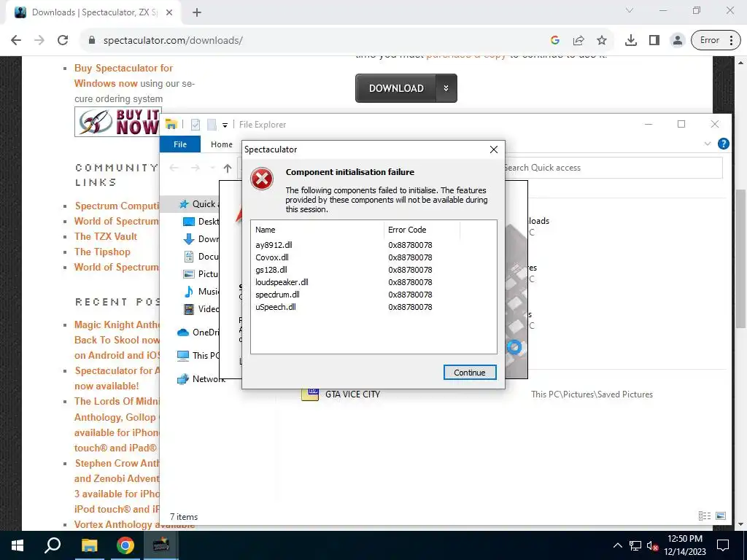Click the Google icon in the address bar
Image resolution: width=747 pixels, height=560 pixels.
coord(554,40)
